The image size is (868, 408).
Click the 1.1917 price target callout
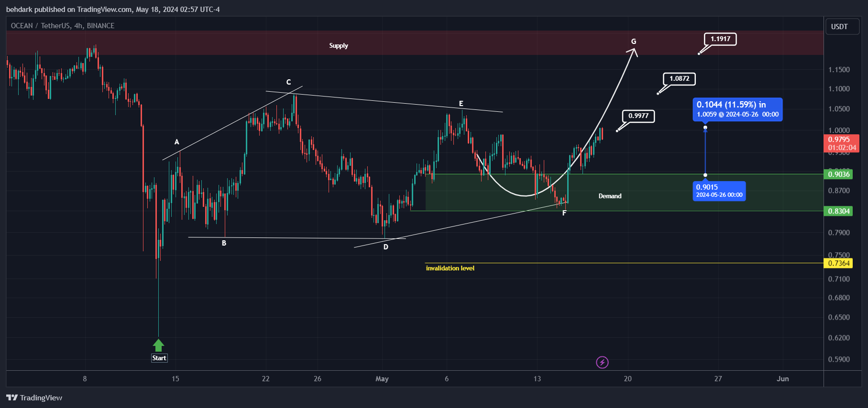tap(720, 39)
